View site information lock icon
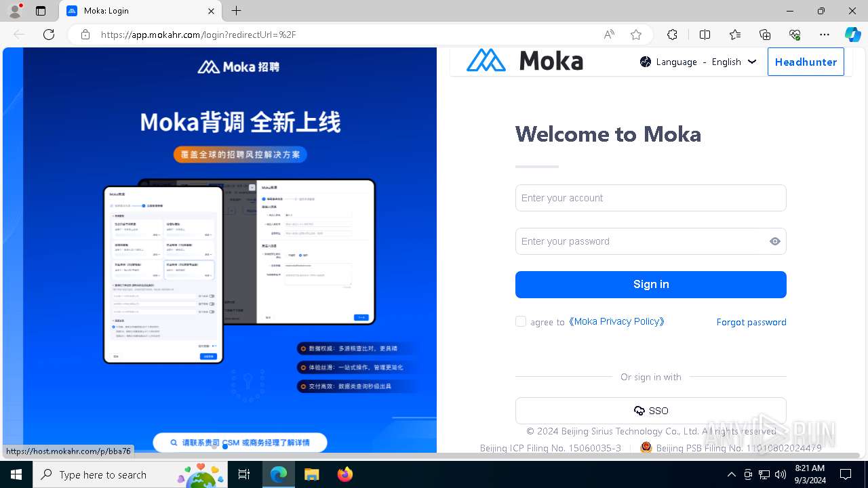The image size is (868, 488). [85, 35]
